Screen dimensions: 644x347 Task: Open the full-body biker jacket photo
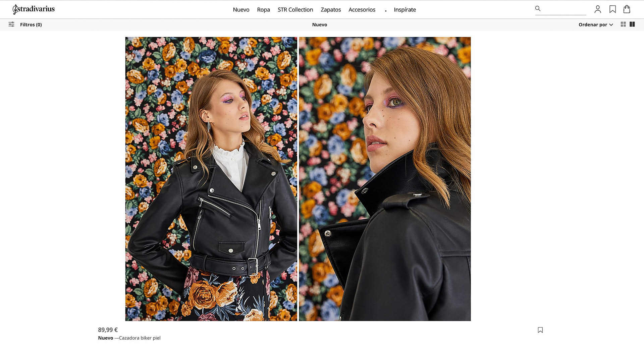click(211, 179)
